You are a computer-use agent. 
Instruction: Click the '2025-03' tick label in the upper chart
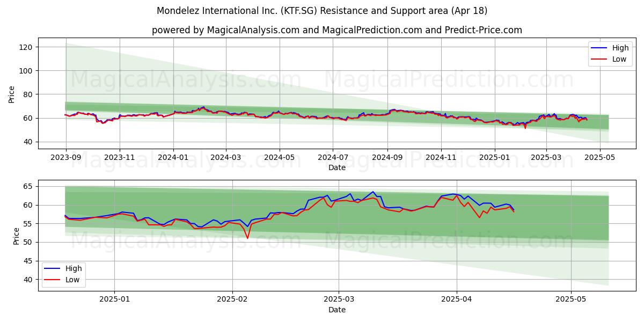tap(546, 158)
